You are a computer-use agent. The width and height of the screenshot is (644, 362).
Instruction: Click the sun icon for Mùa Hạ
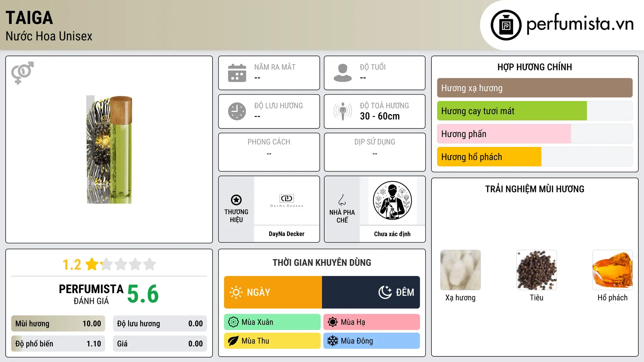pyautogui.click(x=333, y=322)
